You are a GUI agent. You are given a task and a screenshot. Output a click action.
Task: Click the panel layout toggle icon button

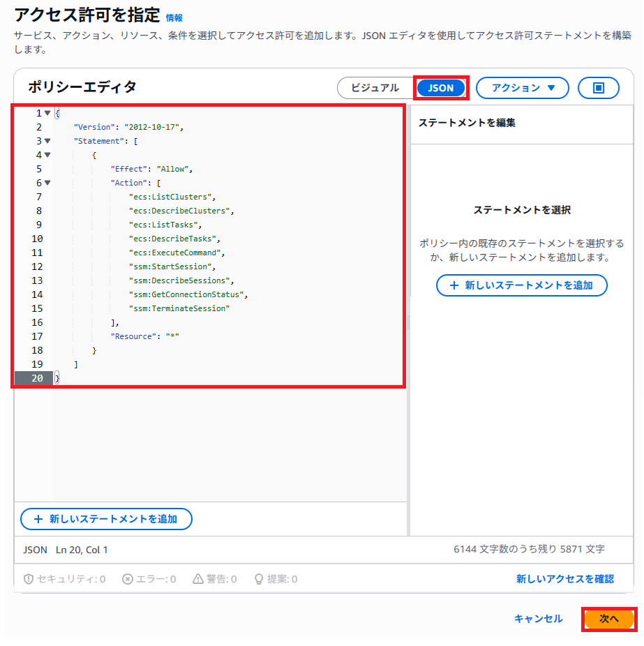[598, 88]
